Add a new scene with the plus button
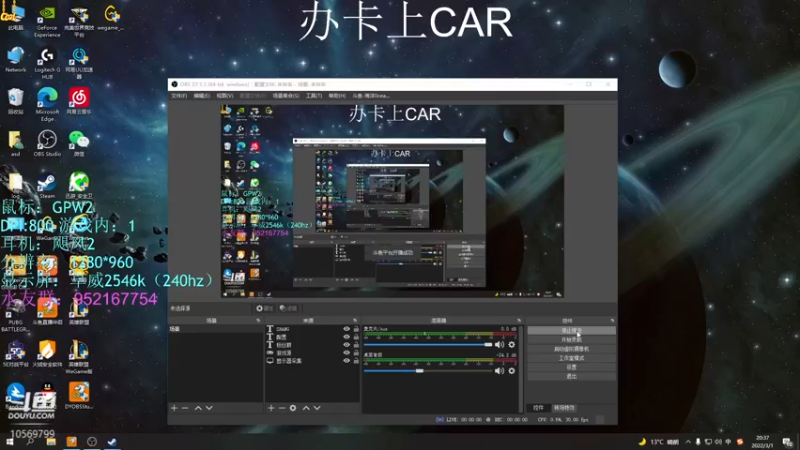 point(174,408)
